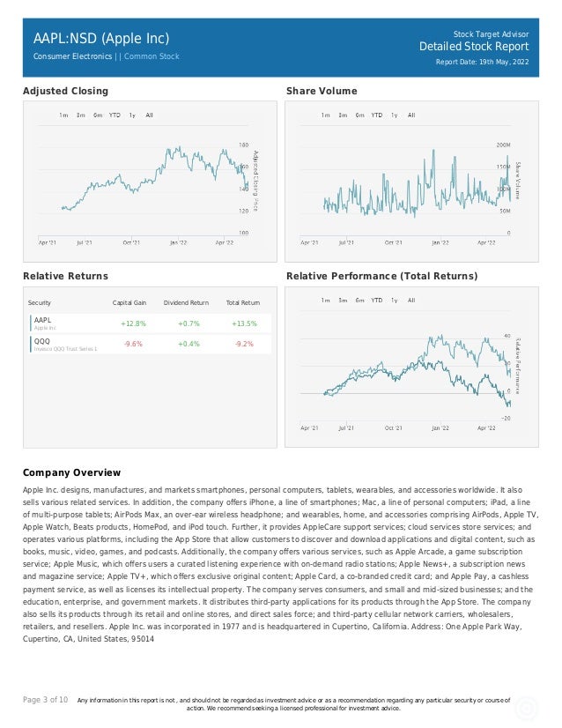Click the AAPL row in Relative Returns
Screen dimensions: 562x728
coord(151,323)
